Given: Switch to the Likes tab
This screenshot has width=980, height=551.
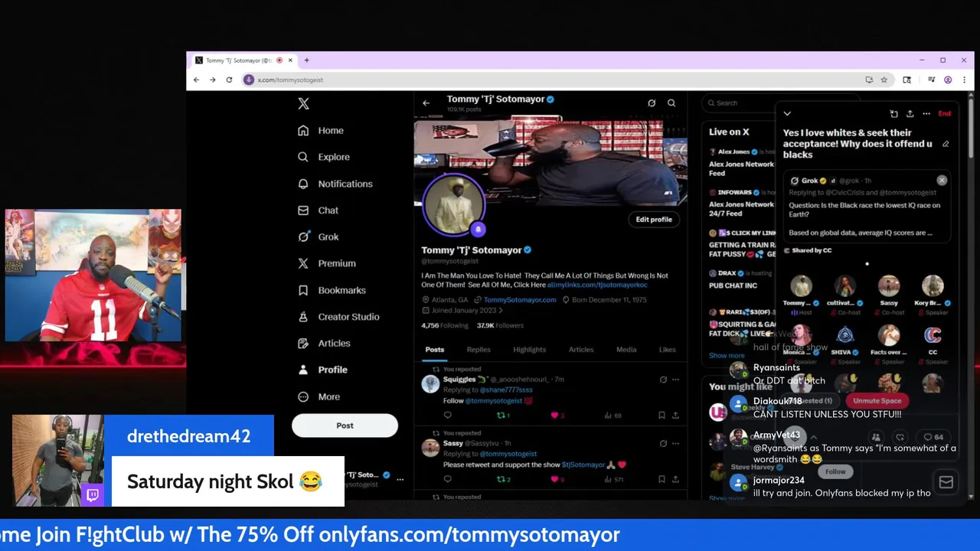Looking at the screenshot, I should (x=668, y=350).
